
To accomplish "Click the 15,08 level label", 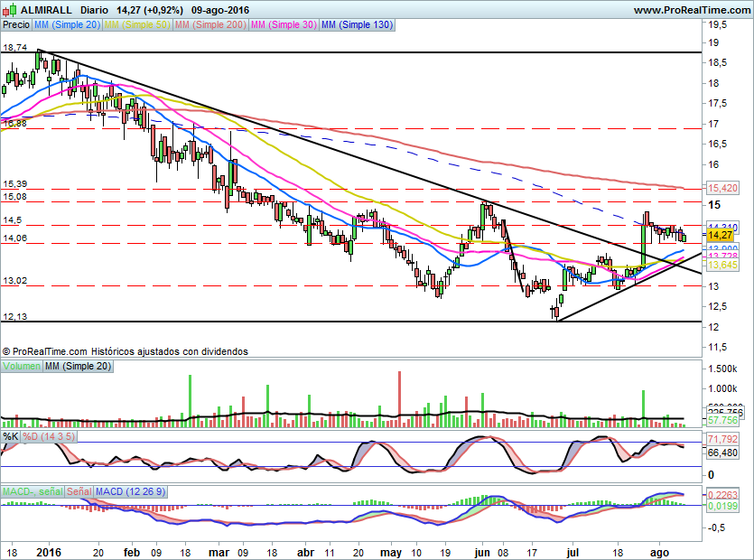I will click(15, 196).
